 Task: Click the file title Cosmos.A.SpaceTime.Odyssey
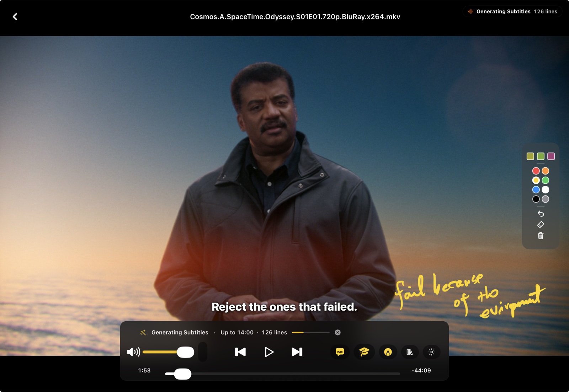click(x=295, y=17)
